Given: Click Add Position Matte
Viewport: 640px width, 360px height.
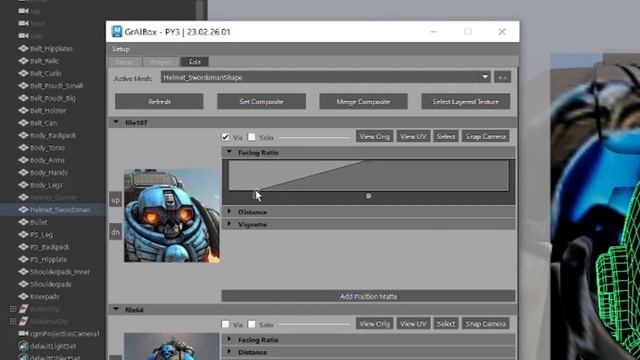Looking at the screenshot, I should (368, 296).
